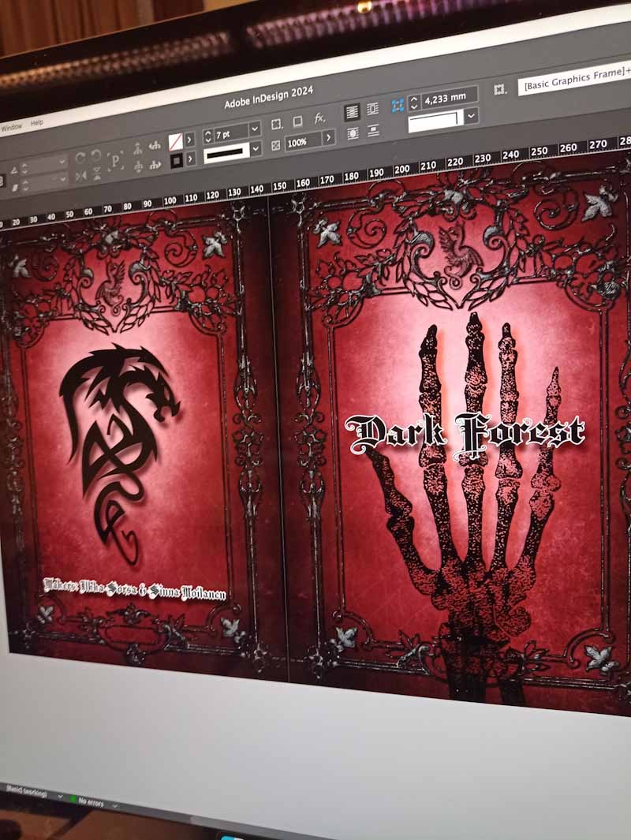Click the Rotate 90° Clockwise icon
Viewport: 631px width, 840px height.
click(79, 159)
